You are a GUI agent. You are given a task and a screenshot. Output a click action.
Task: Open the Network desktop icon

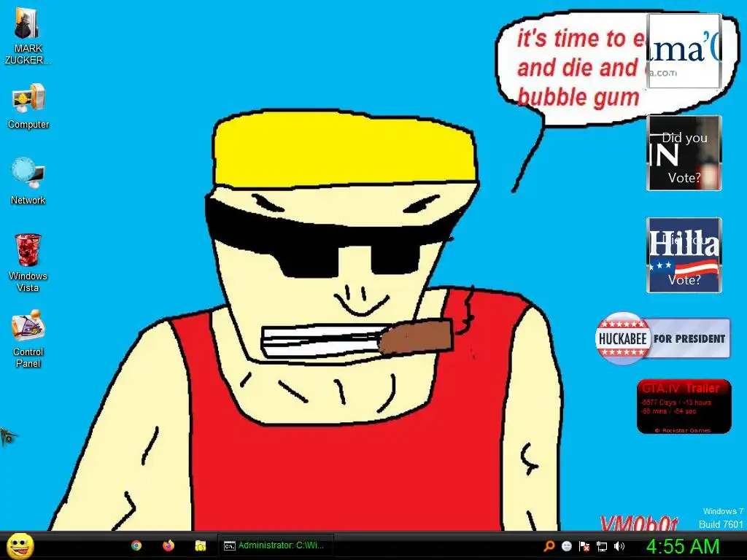[x=28, y=182]
